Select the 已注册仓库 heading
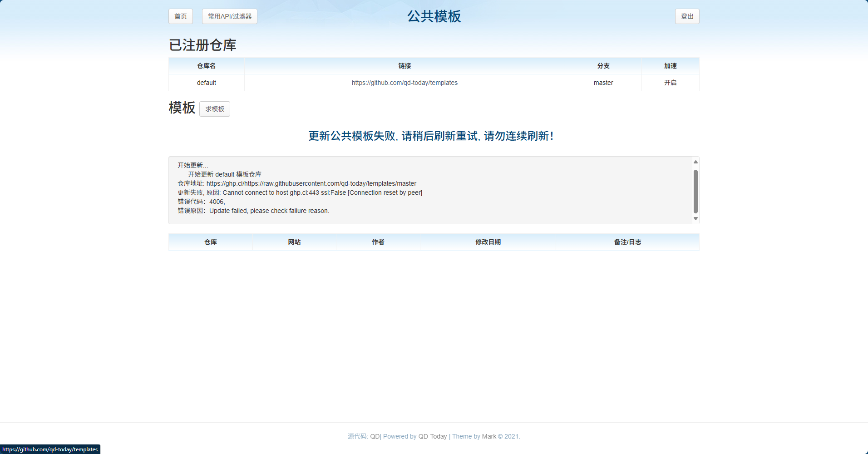868x454 pixels. pos(202,45)
